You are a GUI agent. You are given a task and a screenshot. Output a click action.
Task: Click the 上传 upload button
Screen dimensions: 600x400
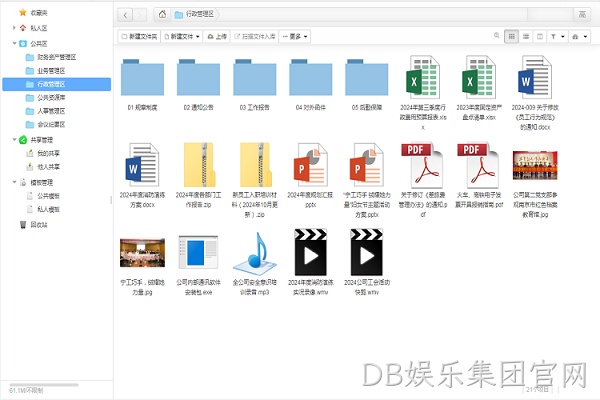tap(217, 36)
